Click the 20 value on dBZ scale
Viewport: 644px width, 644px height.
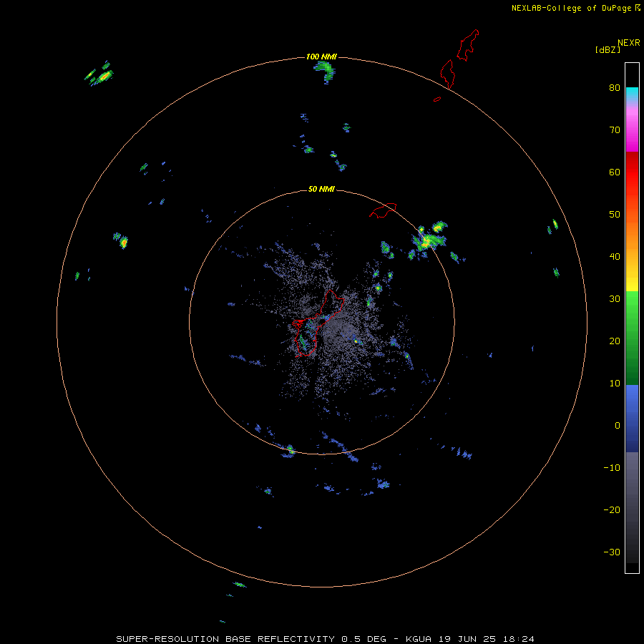615,341
